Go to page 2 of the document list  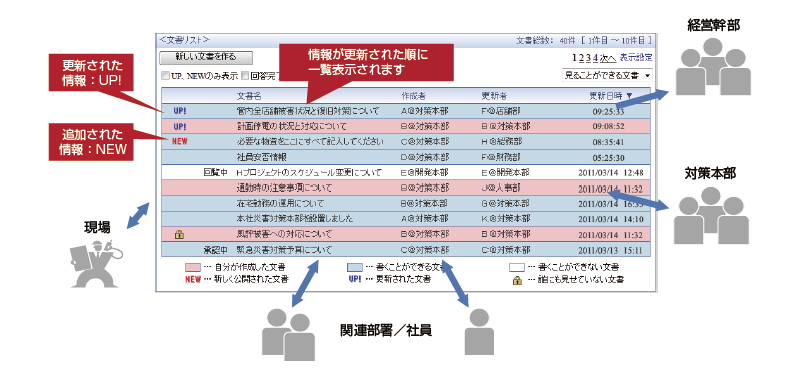tap(581, 58)
